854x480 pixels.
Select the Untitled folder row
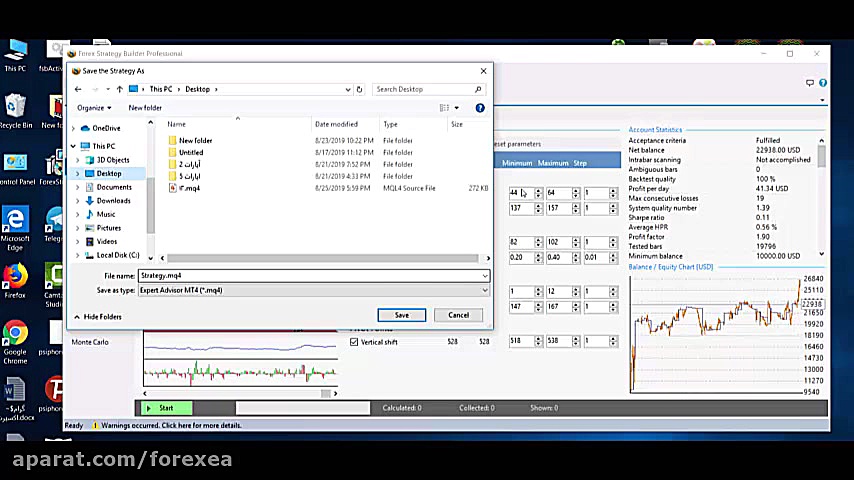(327, 153)
